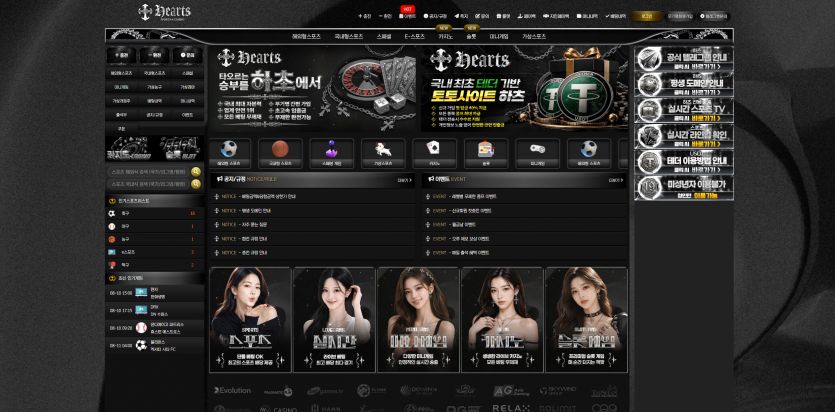Click 출석부 in the left sidebar grid
Image resolution: width=835 pixels, height=412 pixels.
point(121,114)
